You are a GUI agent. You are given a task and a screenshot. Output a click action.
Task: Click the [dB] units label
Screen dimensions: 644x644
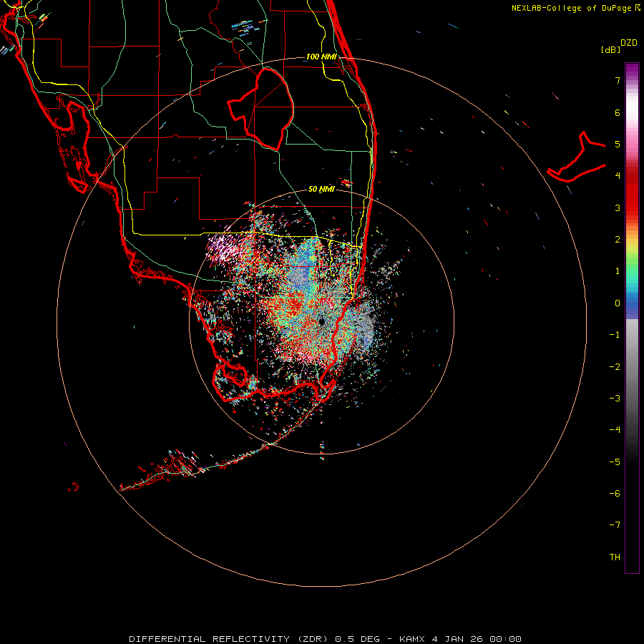610,49
